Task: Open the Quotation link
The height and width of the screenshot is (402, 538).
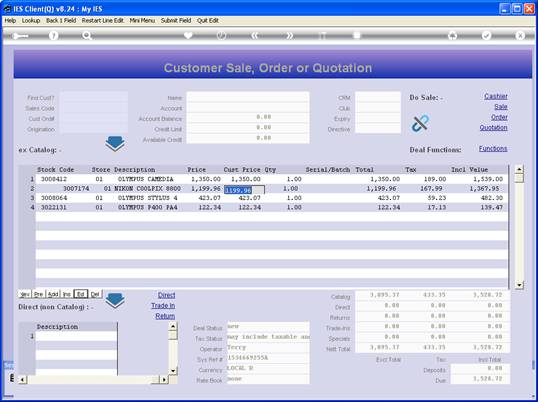Action: coord(493,128)
